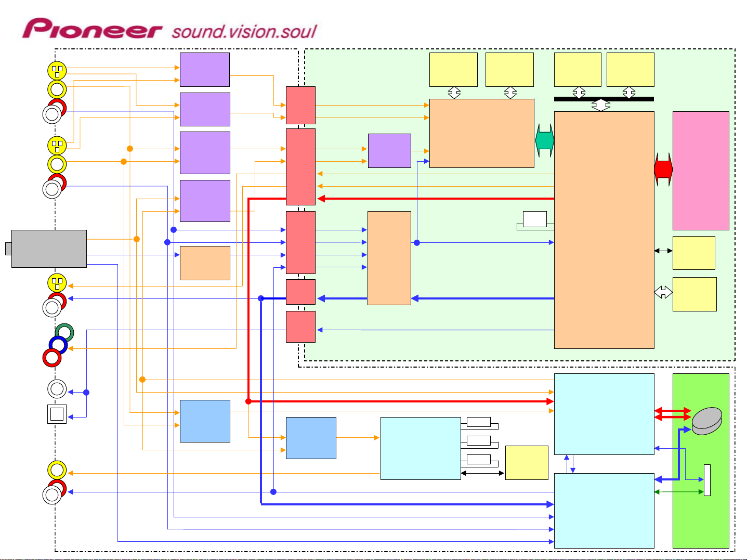This screenshot has height=560, width=747.
Task: Select the topmost red block in the column
Action: pyautogui.click(x=300, y=105)
